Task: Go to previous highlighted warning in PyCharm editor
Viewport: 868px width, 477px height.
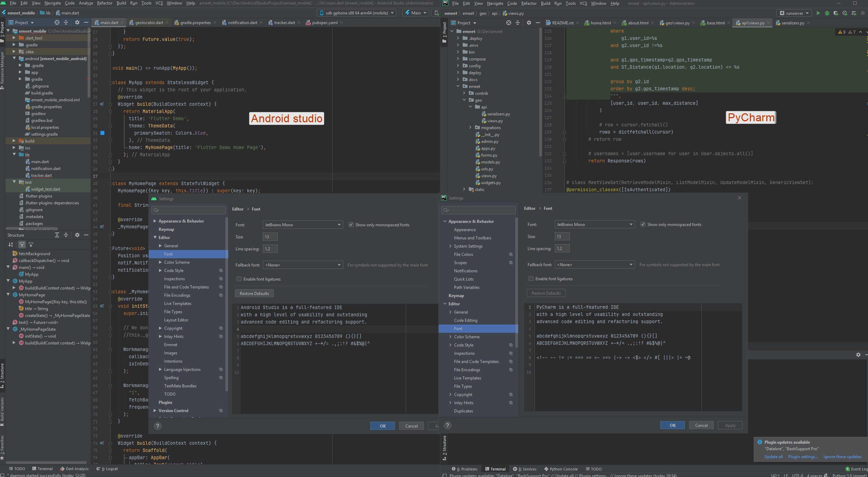Action: click(x=860, y=32)
